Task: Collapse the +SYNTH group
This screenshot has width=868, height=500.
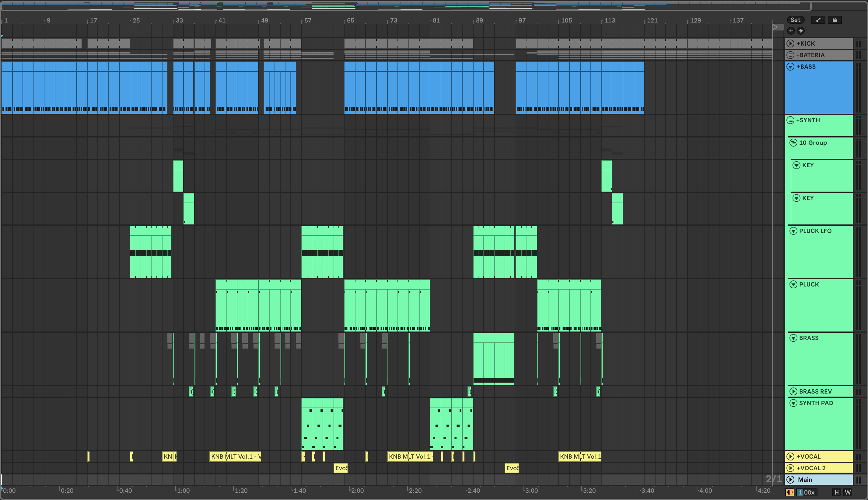Action: pos(790,120)
